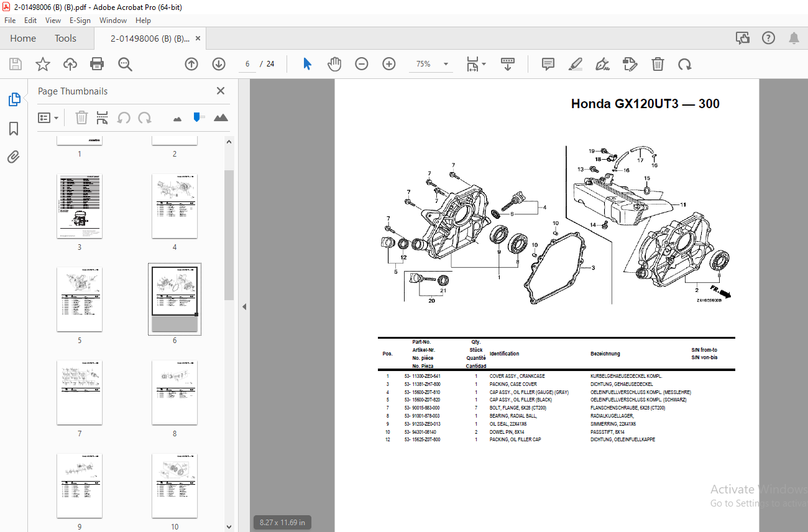Image resolution: width=808 pixels, height=532 pixels.
Task: Open the Edit menu
Action: [x=30, y=20]
